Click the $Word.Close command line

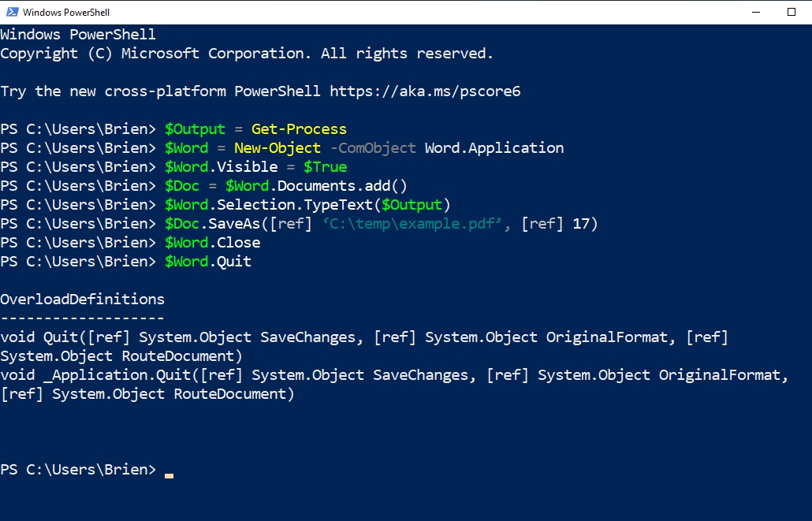213,243
